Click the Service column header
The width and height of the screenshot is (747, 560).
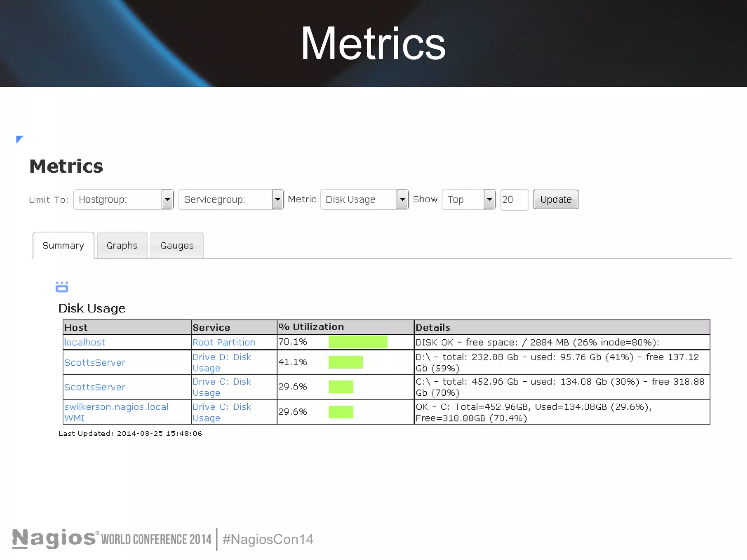(234, 327)
